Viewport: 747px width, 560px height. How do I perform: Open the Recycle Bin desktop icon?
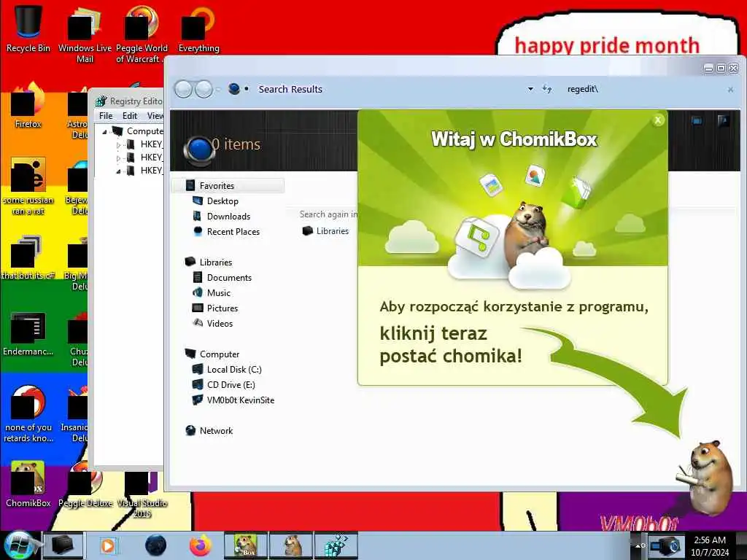(28, 28)
